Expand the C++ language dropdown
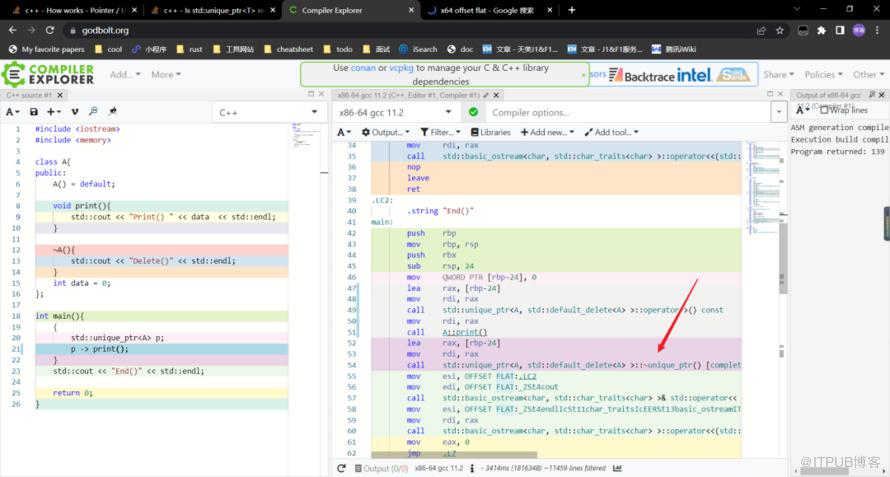The height and width of the screenshot is (477, 890). pos(268,112)
